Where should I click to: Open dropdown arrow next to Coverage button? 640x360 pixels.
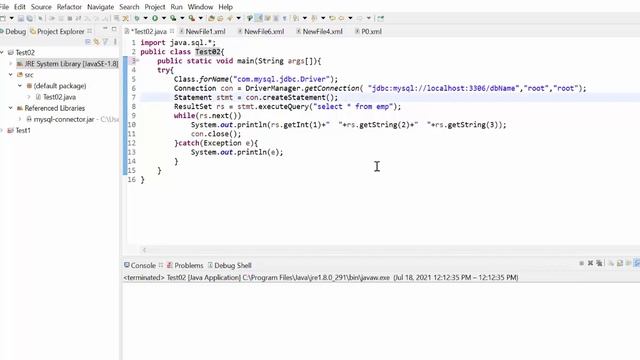[x=182, y=18]
